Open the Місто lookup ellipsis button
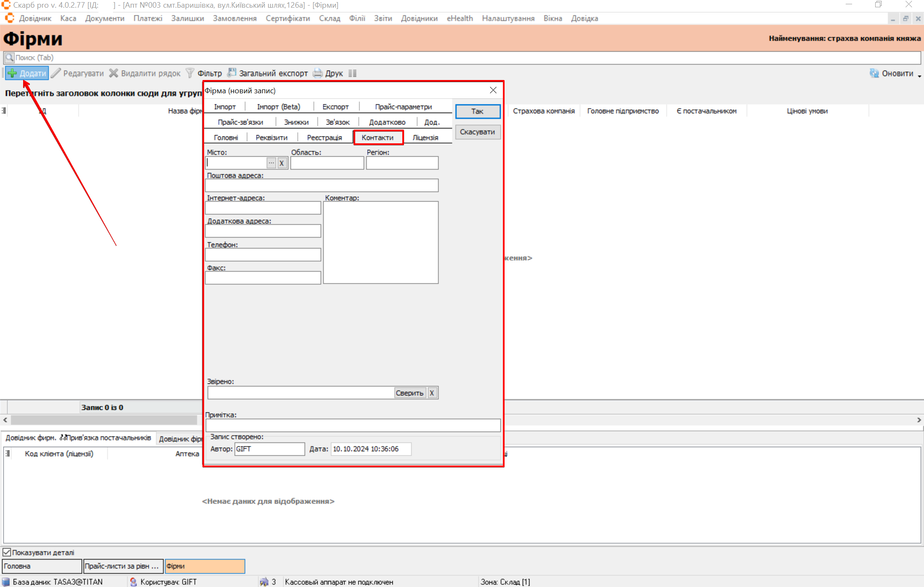This screenshot has height=587, width=924. click(271, 163)
